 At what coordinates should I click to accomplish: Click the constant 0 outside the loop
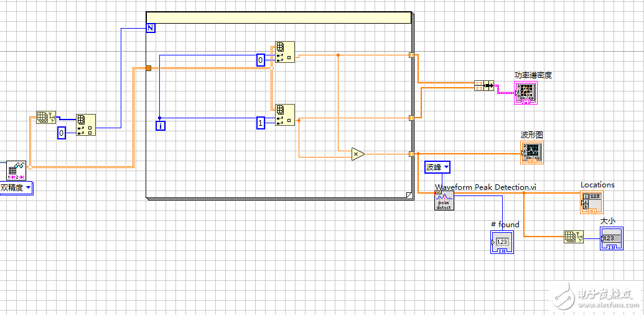(x=61, y=133)
